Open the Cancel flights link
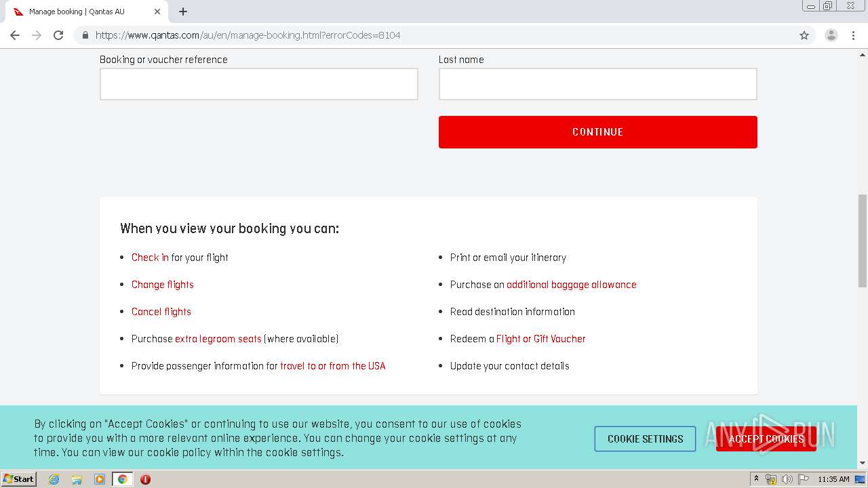868x488 pixels. coord(161,312)
